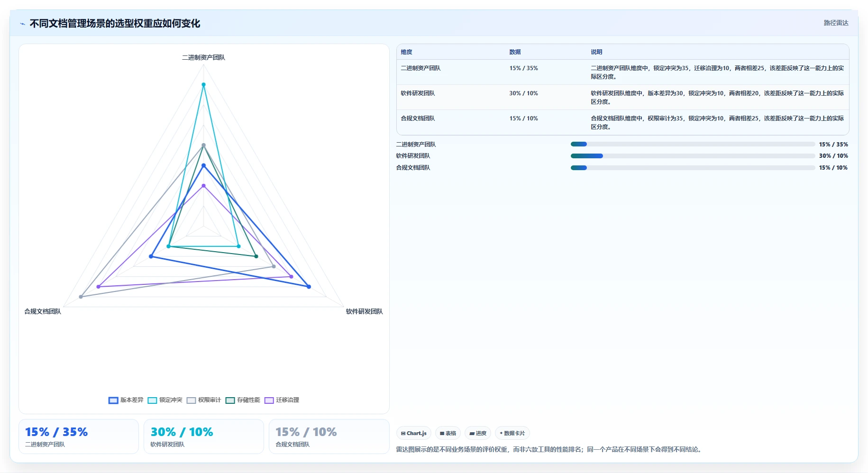This screenshot has height=473, width=868.
Task: Click the footnote text starting 雷达图展示的是
Action: (548, 449)
